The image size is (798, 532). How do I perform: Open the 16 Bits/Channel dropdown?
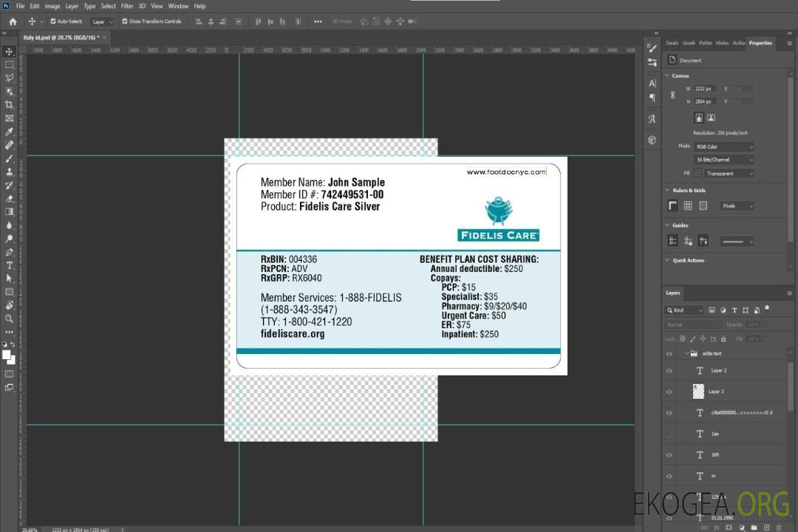723,160
